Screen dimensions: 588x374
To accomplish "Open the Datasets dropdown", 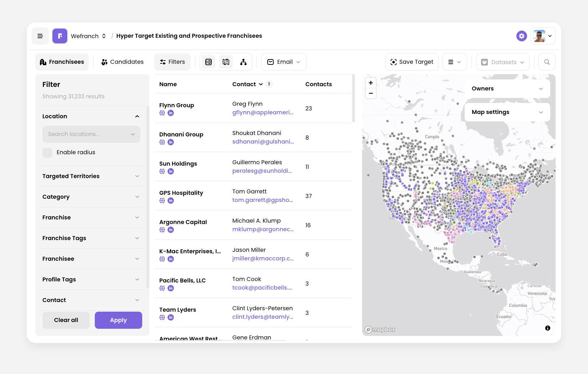I will point(503,62).
